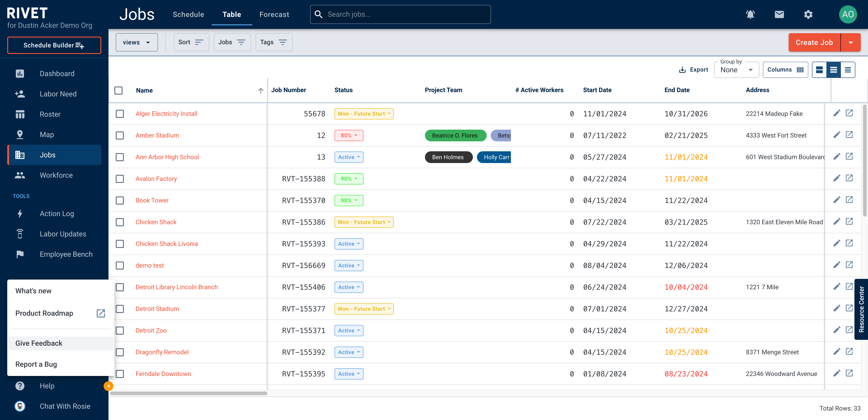The height and width of the screenshot is (420, 868).
Task: Switch to Schedule tab
Action: coord(188,14)
